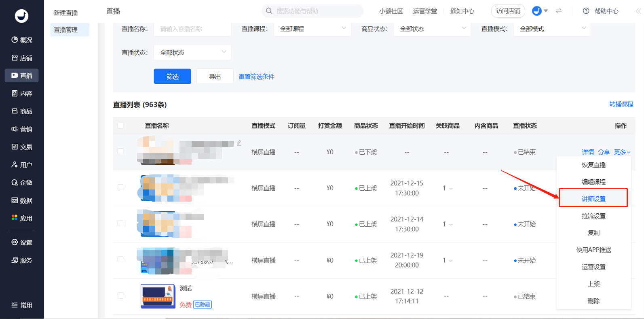
Task: Click the 重置筛选条件 reset link
Action: [256, 77]
